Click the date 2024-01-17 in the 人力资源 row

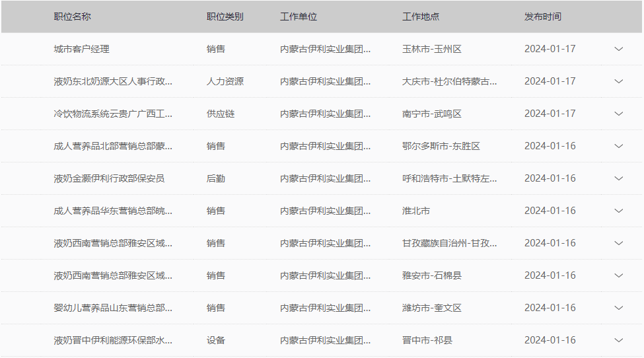click(x=550, y=81)
